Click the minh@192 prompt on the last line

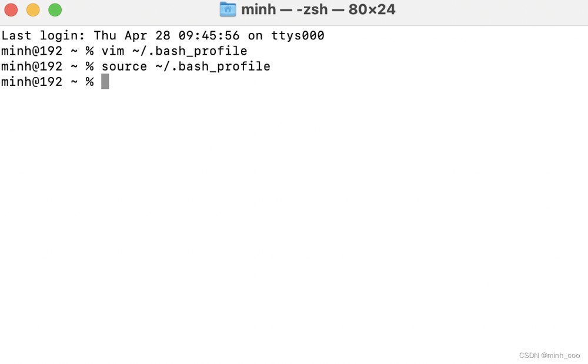(x=32, y=82)
